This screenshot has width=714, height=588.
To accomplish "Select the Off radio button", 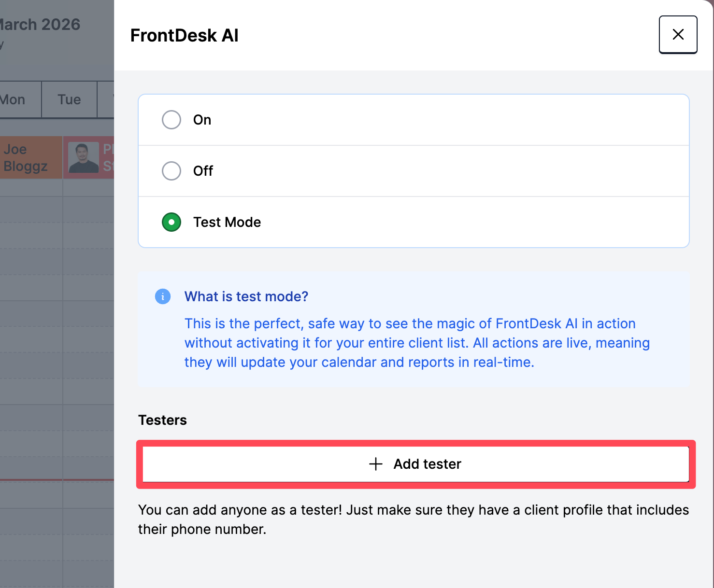I will pos(171,171).
